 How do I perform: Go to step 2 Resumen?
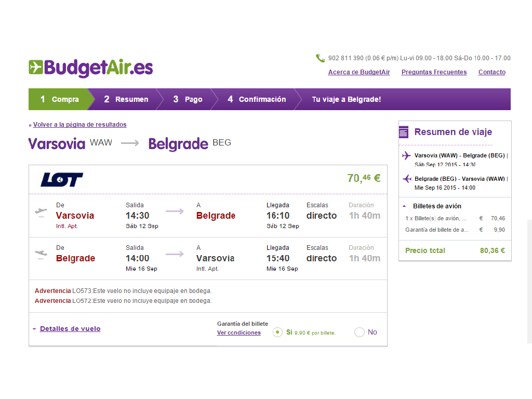tap(126, 99)
